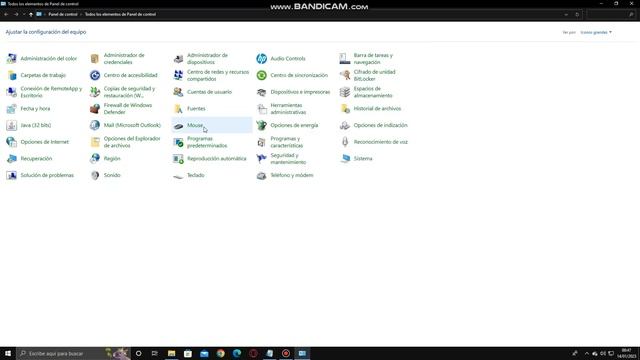The height and width of the screenshot is (360, 640).
Task: Expand the Ver por Iconos grandes dropdown
Action: pyautogui.click(x=596, y=32)
